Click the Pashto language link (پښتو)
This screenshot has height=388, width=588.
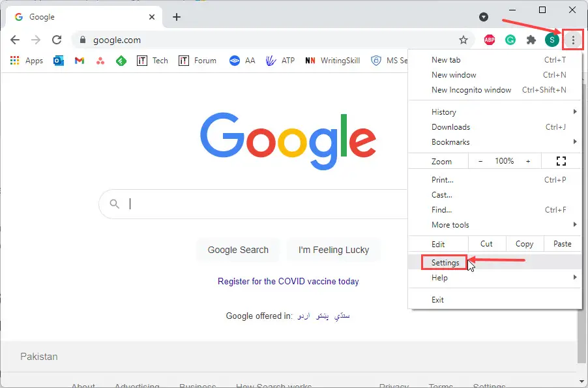tap(323, 316)
